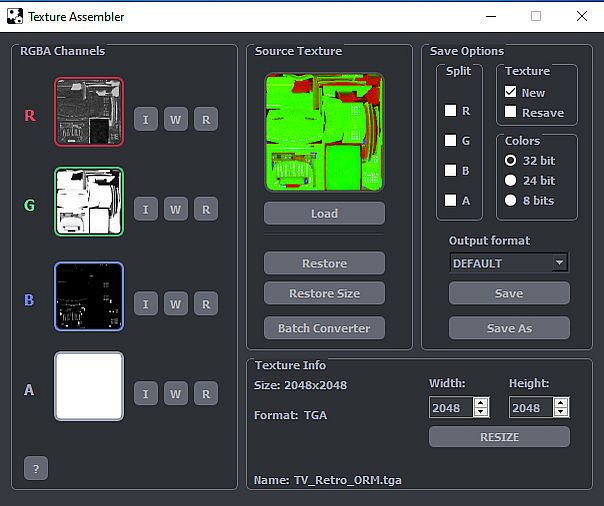The width and height of the screenshot is (604, 506).
Task: Check the Resave texture option
Action: pos(511,112)
